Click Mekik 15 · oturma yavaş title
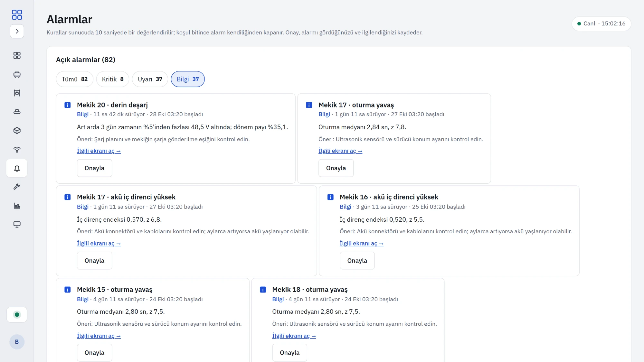The width and height of the screenshot is (644, 362). (x=115, y=290)
